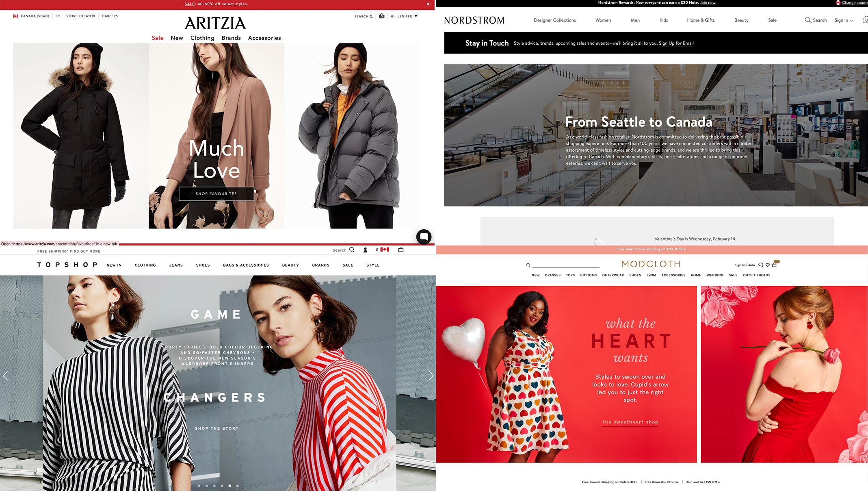868x491 pixels.
Task: Click the Aritzia logo
Action: pos(215,23)
